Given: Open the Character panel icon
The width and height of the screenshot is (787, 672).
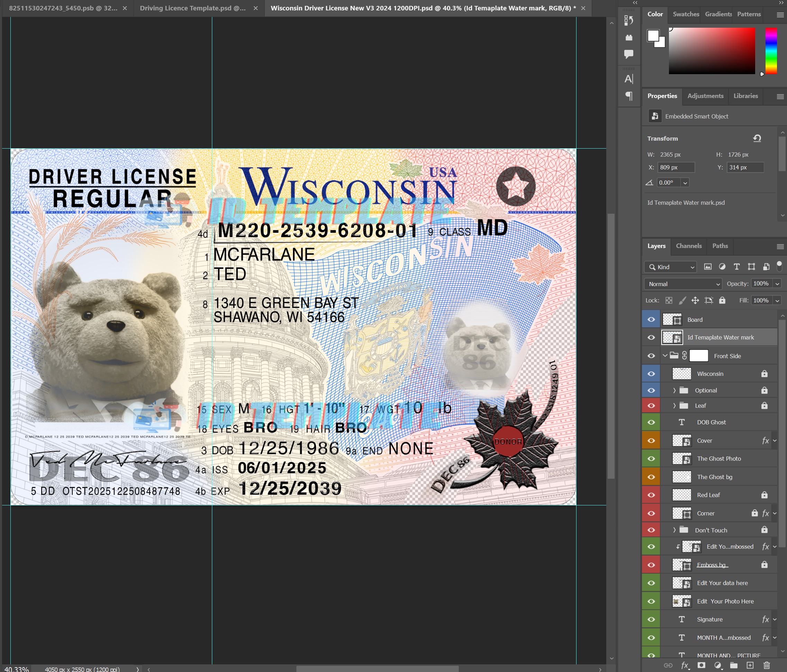Looking at the screenshot, I should pyautogui.click(x=629, y=79).
